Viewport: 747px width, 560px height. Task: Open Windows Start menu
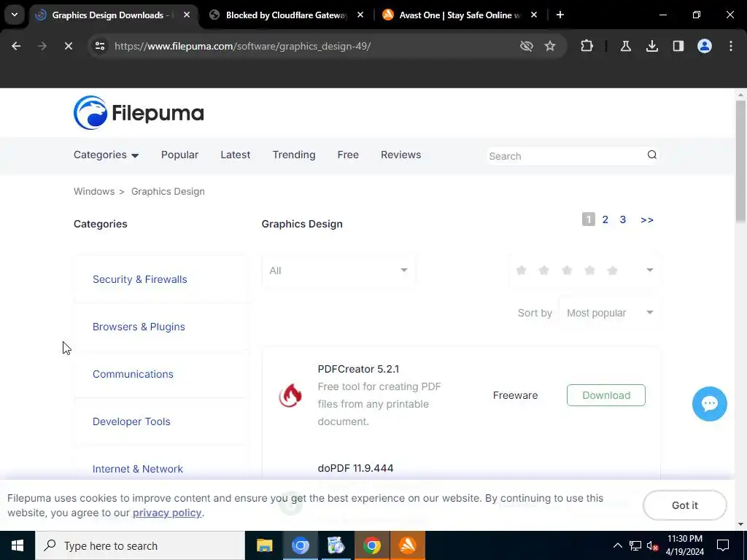coord(18,545)
